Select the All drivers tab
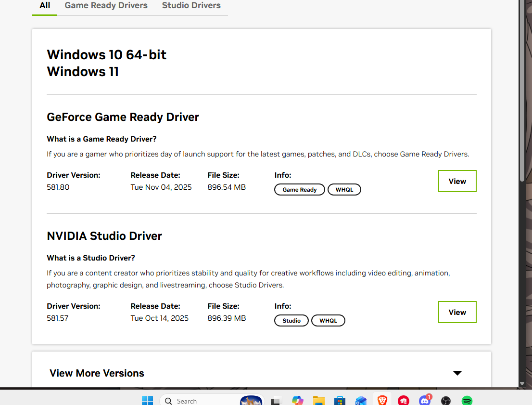Viewport: 532px width, 405px height. 44,6
